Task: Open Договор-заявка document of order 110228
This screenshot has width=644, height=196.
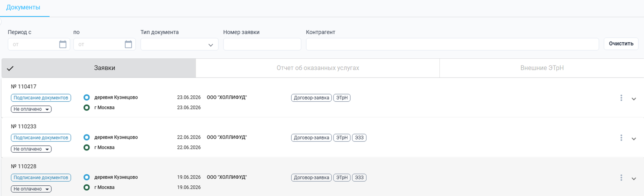Action: [312, 178]
